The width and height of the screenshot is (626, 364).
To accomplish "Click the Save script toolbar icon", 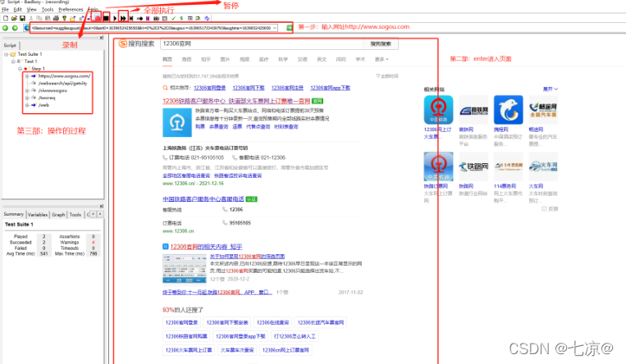I will click(x=22, y=18).
